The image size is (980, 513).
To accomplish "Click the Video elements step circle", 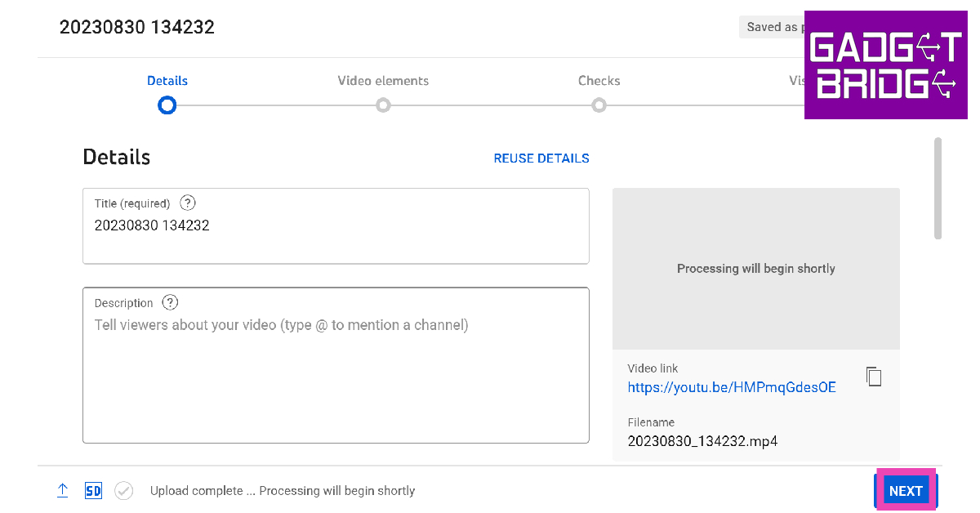I will 383,105.
